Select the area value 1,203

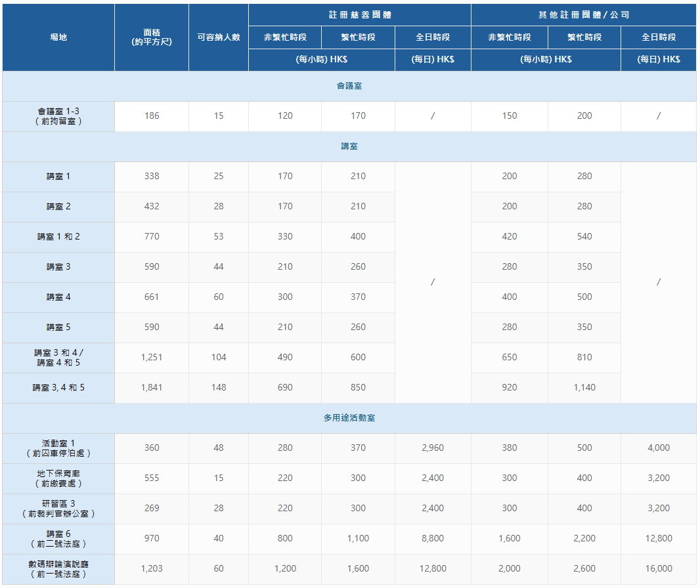pyautogui.click(x=152, y=569)
